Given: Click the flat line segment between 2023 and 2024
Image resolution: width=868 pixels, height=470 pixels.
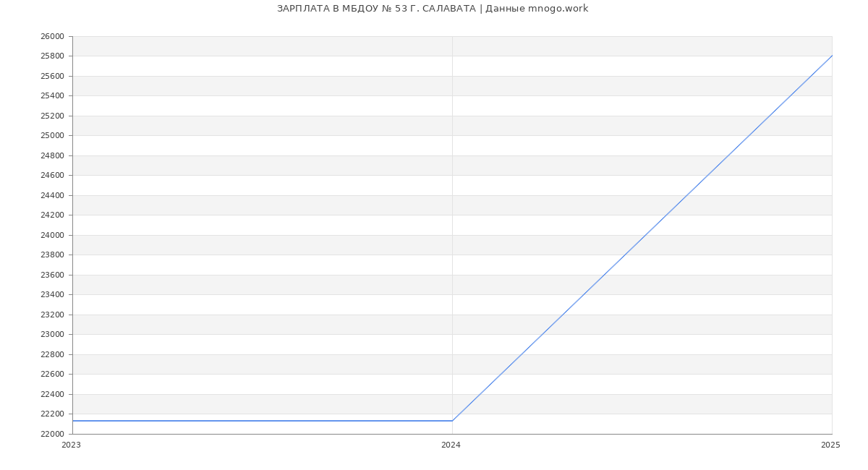Looking at the screenshot, I should click(x=262, y=421).
